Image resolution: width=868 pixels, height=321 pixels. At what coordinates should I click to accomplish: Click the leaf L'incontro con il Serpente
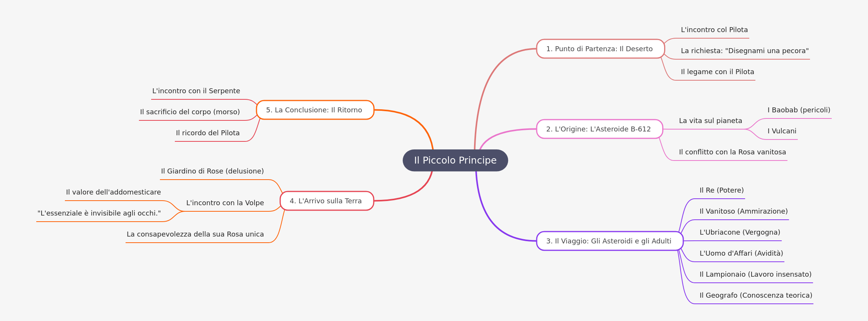(x=196, y=91)
